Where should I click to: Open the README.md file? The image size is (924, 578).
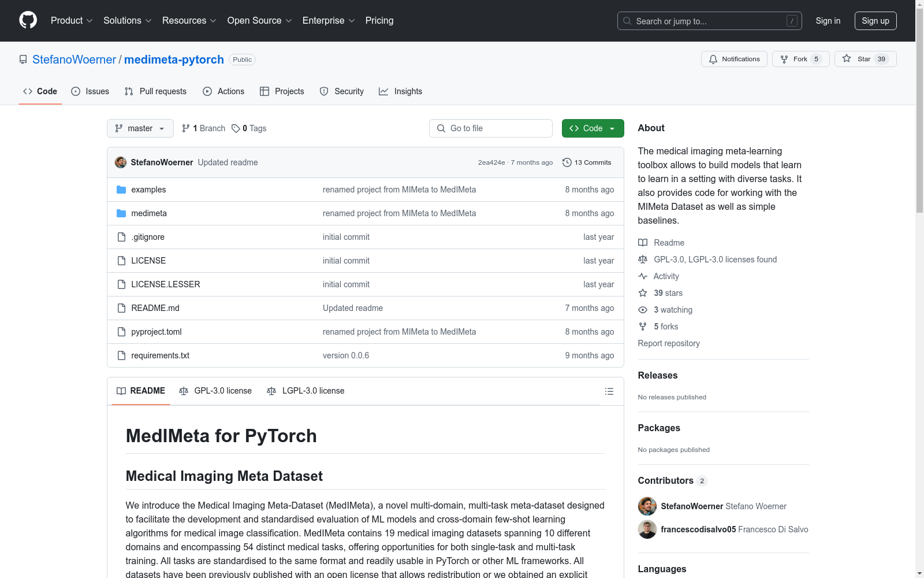155,308
